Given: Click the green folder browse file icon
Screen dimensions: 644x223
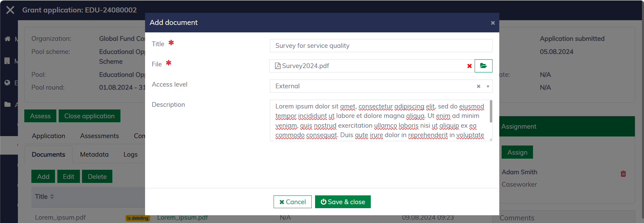Looking at the screenshot, I should pyautogui.click(x=483, y=66).
